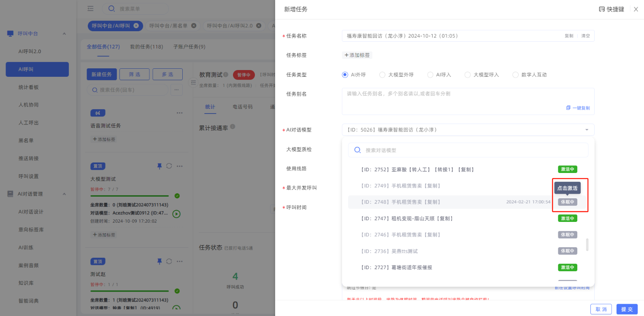
Task: Choose 数字人互动 task type
Action: tap(515, 75)
